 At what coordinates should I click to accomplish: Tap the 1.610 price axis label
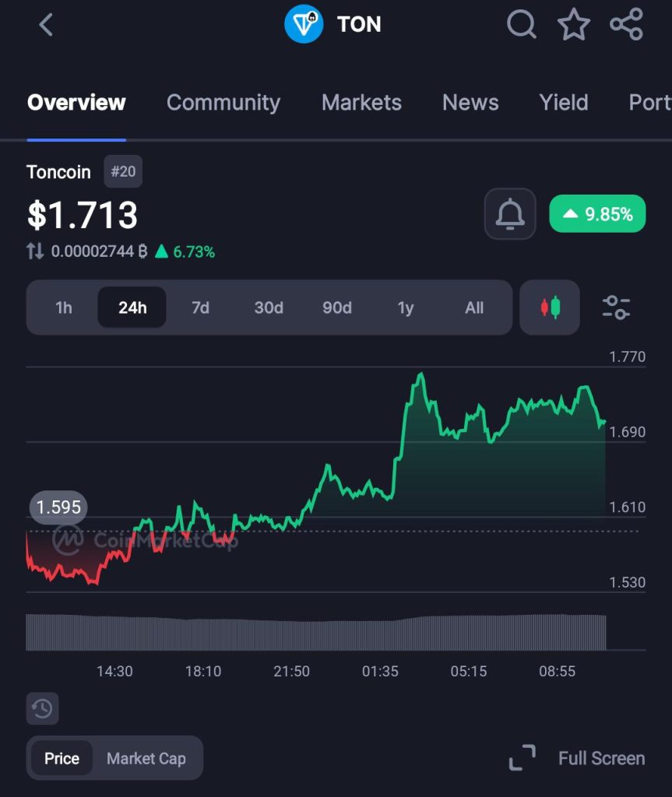628,507
